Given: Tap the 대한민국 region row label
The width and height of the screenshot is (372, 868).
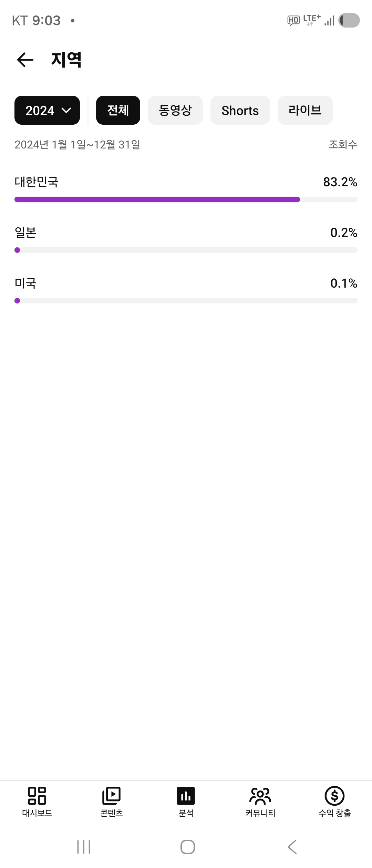Looking at the screenshot, I should click(37, 182).
